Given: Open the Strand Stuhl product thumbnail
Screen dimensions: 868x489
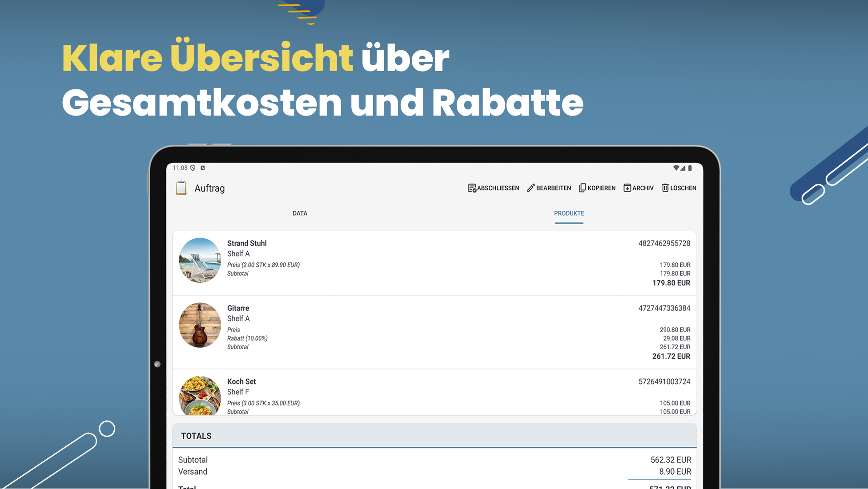Looking at the screenshot, I should [x=200, y=260].
